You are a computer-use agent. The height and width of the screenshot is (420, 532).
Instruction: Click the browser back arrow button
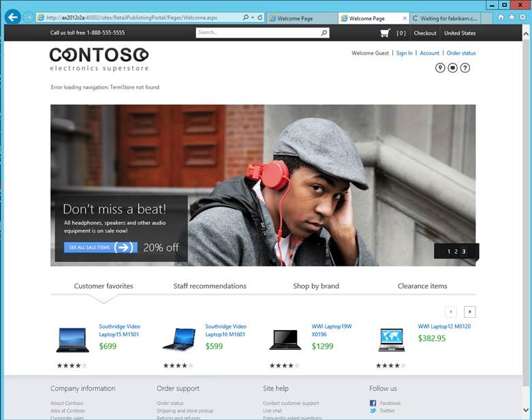point(12,17)
